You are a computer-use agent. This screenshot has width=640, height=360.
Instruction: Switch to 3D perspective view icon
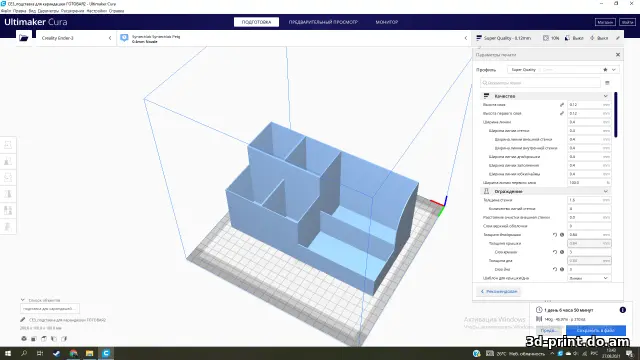tap(24, 339)
